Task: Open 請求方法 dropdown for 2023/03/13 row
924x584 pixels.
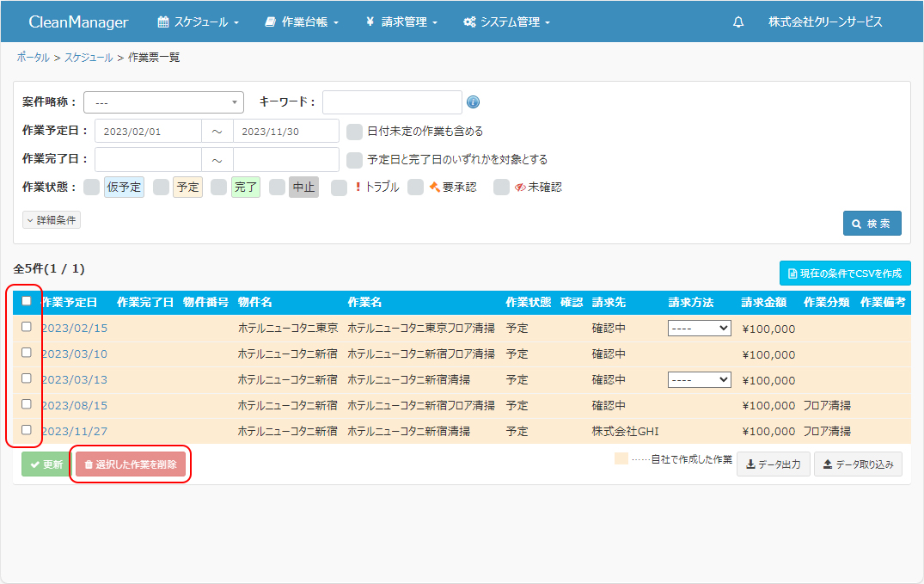Action: (x=699, y=379)
